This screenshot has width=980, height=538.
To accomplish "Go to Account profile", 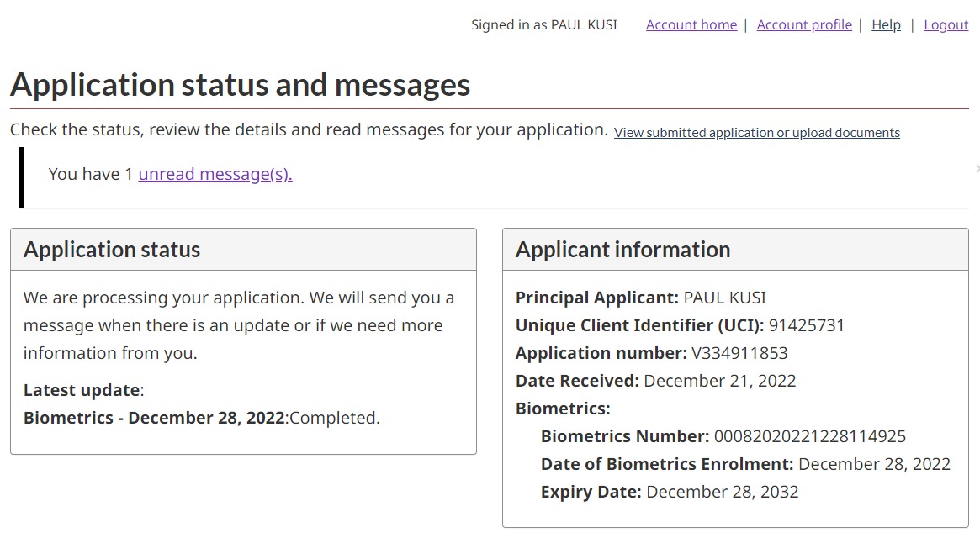I will (804, 25).
